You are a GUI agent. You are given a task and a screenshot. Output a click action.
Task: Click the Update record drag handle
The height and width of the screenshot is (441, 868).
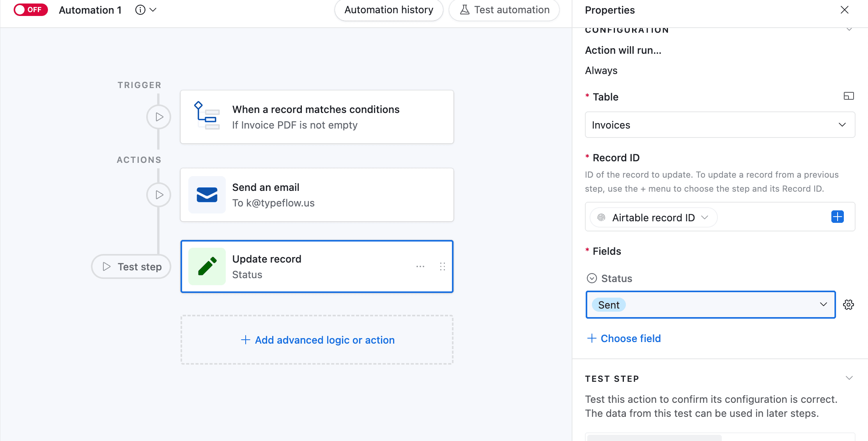point(442,266)
